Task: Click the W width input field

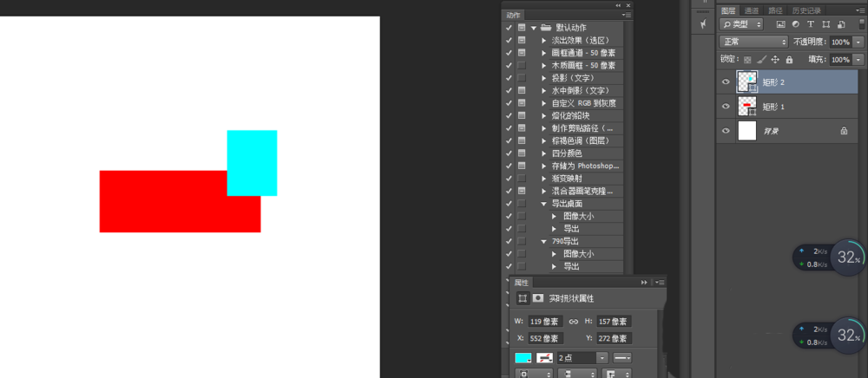Action: click(545, 322)
